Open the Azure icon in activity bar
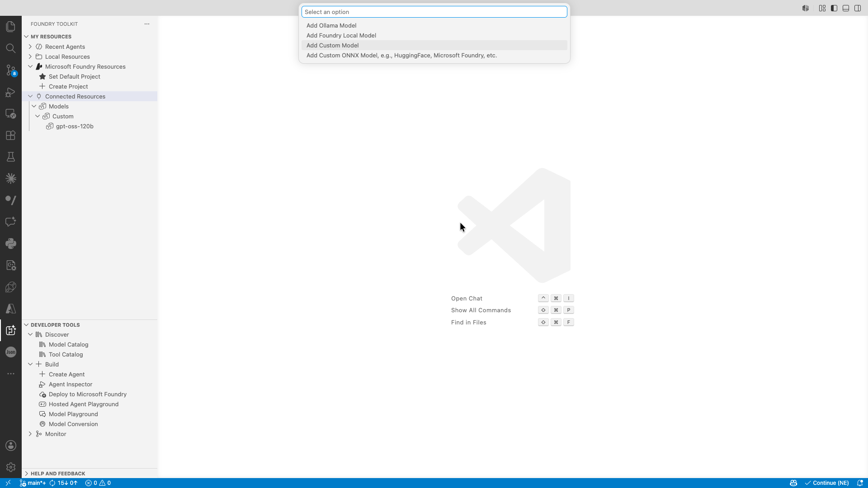The width and height of the screenshot is (868, 488). pyautogui.click(x=11, y=309)
